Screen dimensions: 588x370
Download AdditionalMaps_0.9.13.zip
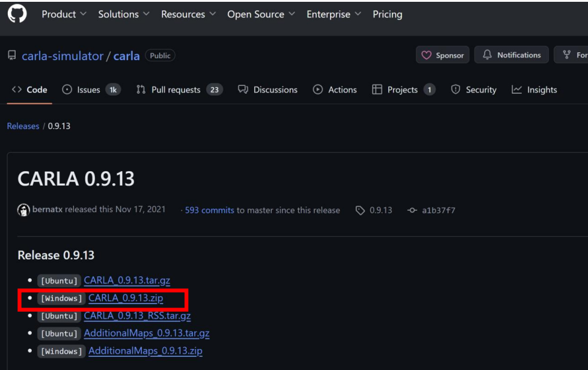[145, 351]
